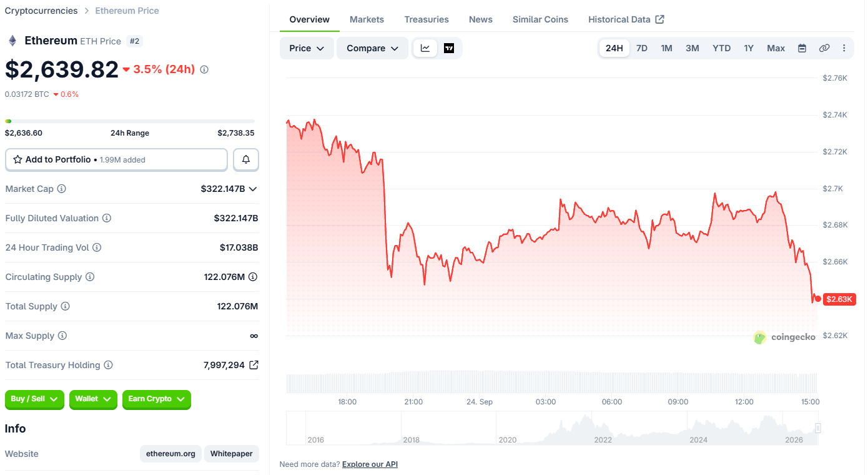Switch to TradingView chart view
868x475 pixels.
coord(449,48)
